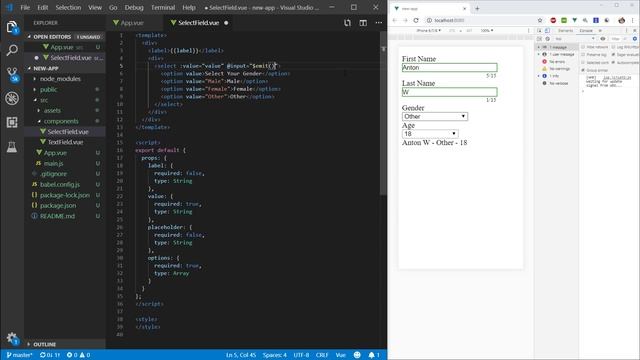Viewport: 640px width, 360px height.
Task: Open main.js in the explorer
Action: (x=53, y=163)
